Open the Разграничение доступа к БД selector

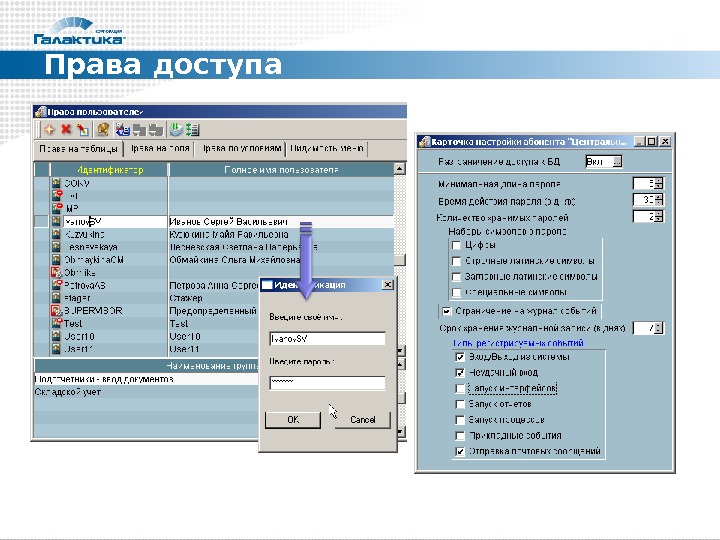tap(617, 162)
